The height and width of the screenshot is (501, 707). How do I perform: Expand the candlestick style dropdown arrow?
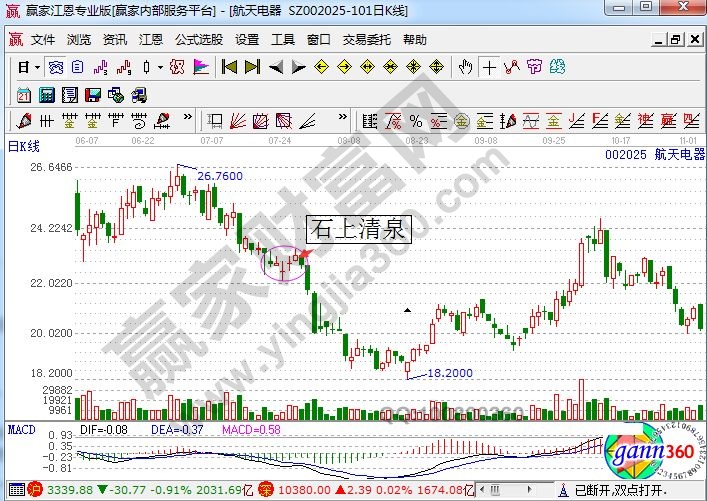[160, 68]
